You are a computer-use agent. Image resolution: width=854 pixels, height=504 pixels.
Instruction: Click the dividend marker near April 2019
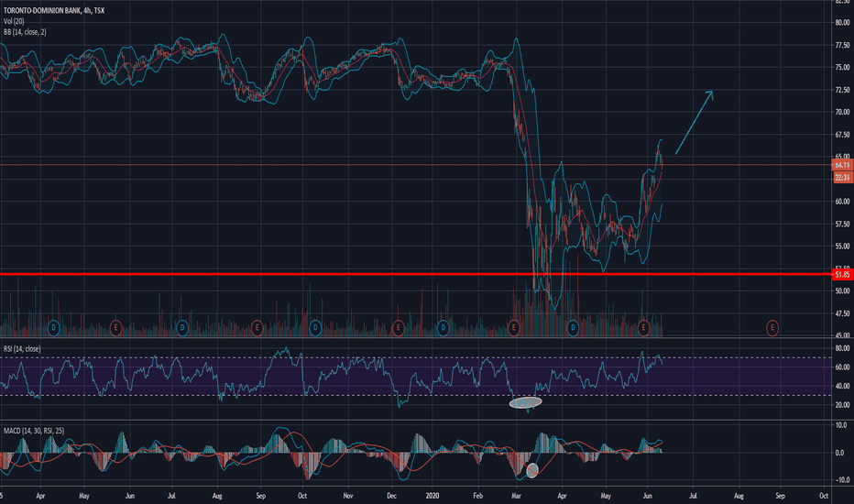tap(53, 328)
